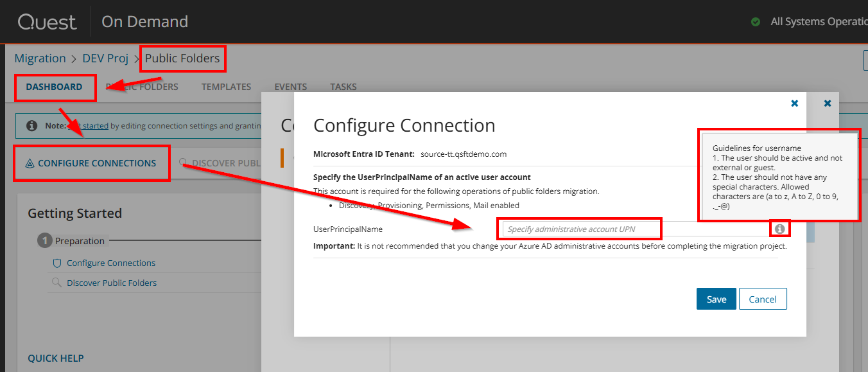Click the Quest logo in the header
868x372 pixels.
[x=47, y=22]
